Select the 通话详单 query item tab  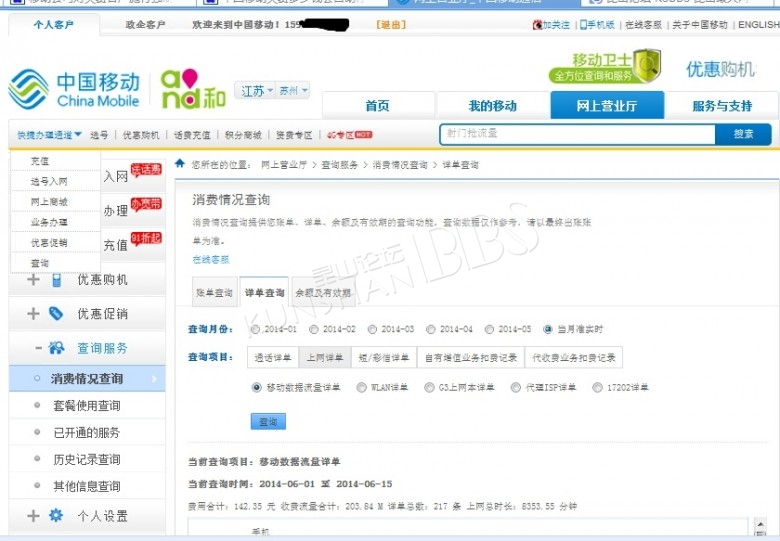tap(273, 358)
